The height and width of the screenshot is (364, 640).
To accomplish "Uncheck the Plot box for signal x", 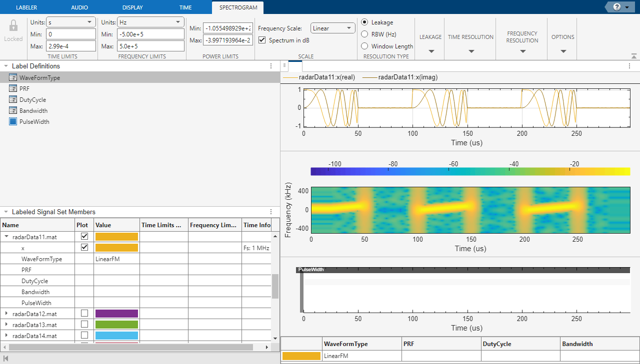I will point(84,248).
